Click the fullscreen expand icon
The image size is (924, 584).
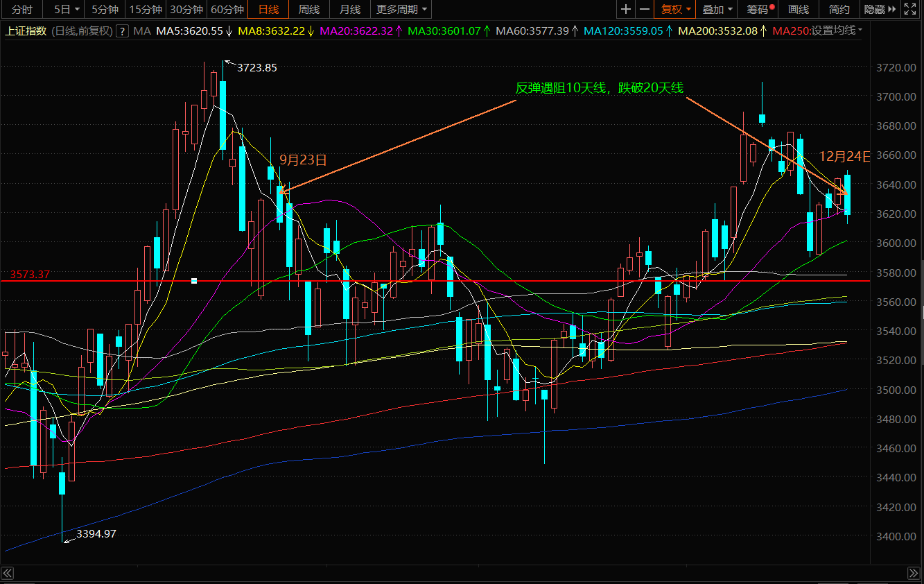click(x=910, y=9)
